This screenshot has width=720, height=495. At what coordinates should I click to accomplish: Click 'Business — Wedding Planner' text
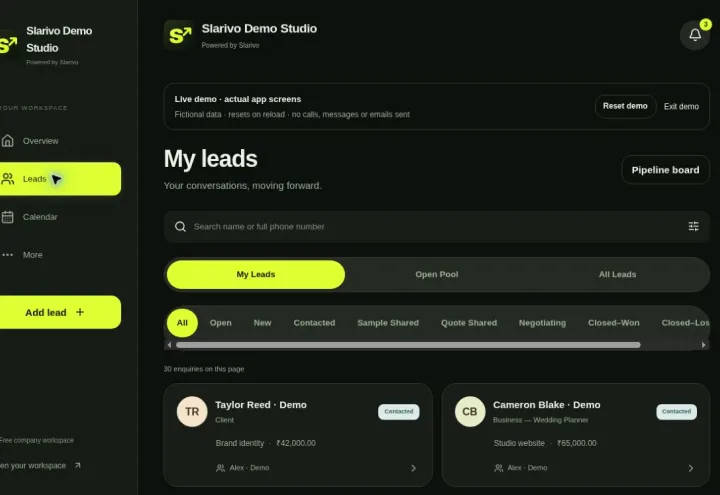click(540, 420)
